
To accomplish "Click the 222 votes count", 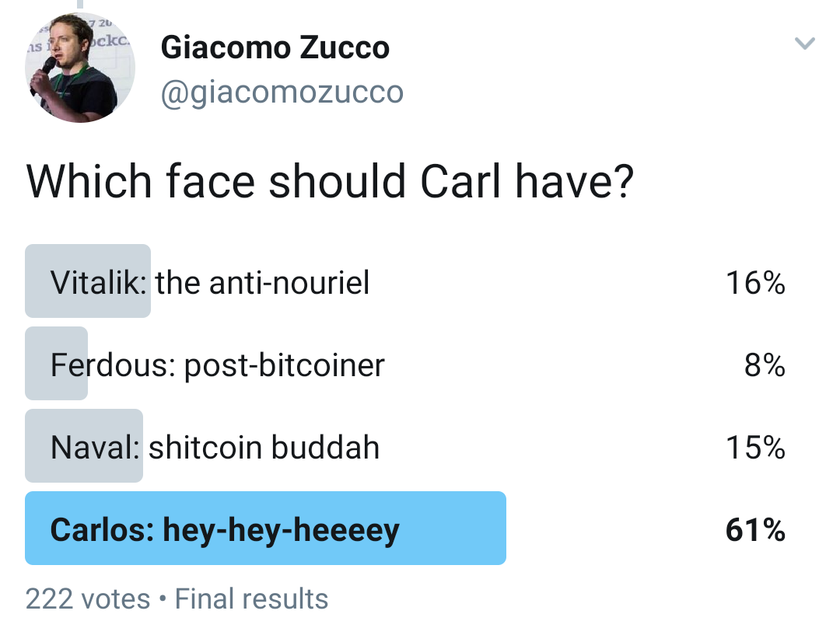I will point(88,598).
